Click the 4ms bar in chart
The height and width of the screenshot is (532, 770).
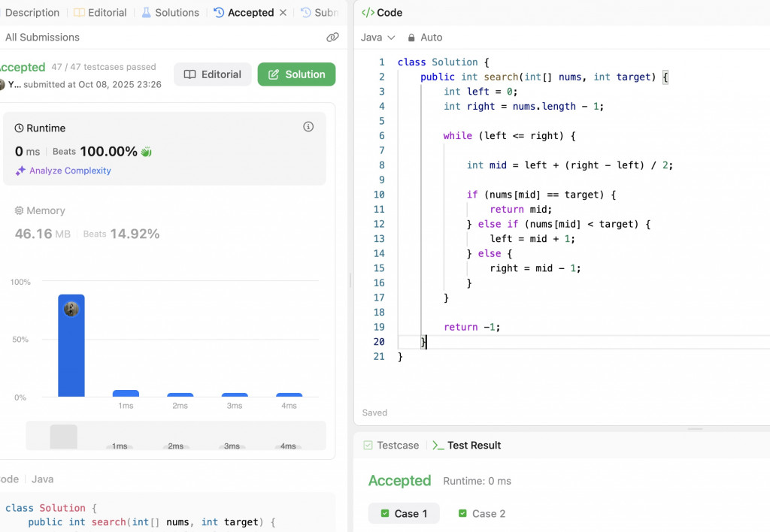[290, 394]
